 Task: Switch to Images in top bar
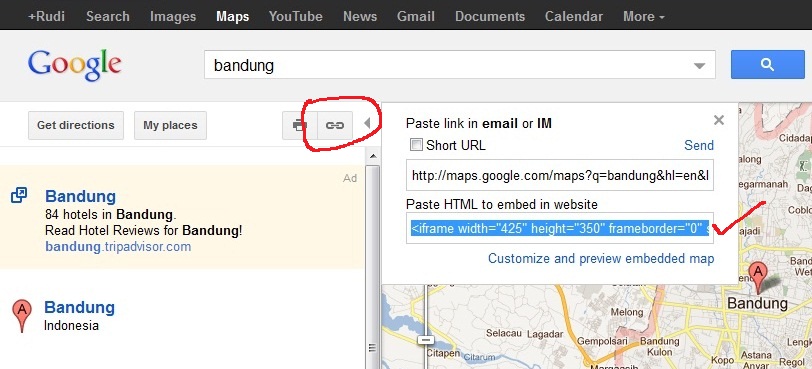[x=173, y=17]
